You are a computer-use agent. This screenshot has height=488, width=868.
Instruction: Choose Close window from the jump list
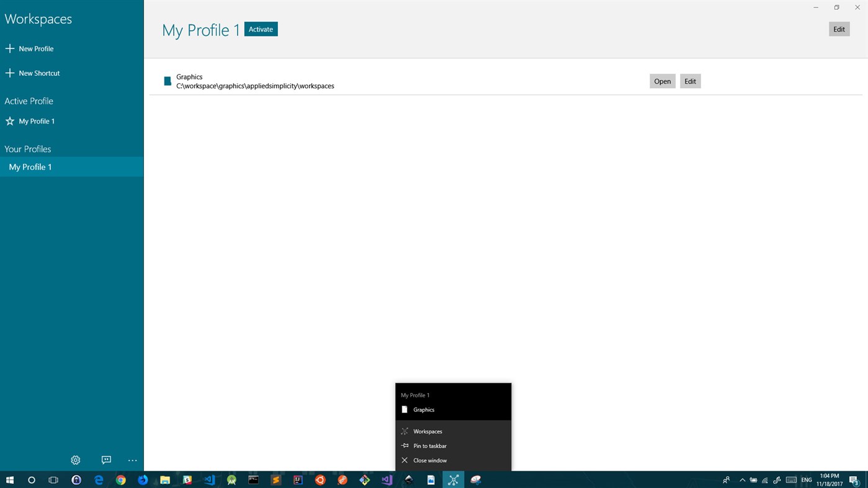click(429, 460)
